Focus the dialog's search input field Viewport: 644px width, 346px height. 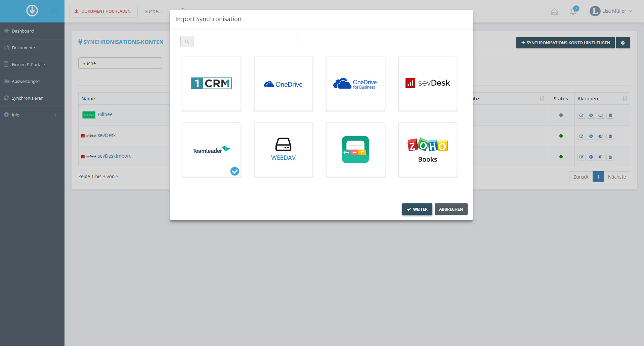(x=246, y=42)
